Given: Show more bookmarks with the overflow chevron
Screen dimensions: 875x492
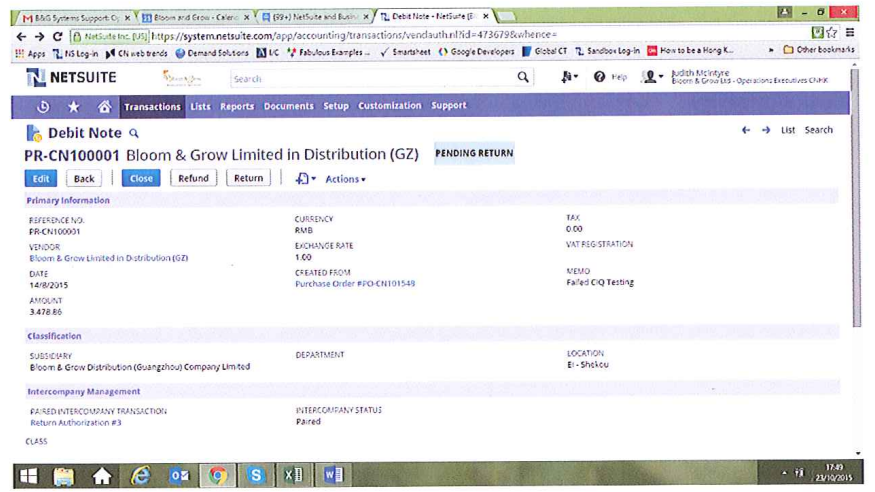Looking at the screenshot, I should pos(771,50).
